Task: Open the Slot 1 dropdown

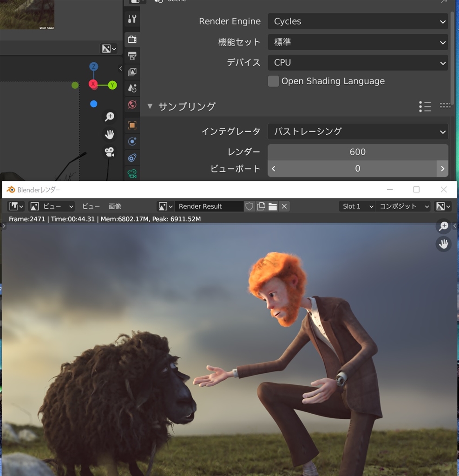Action: tap(357, 206)
